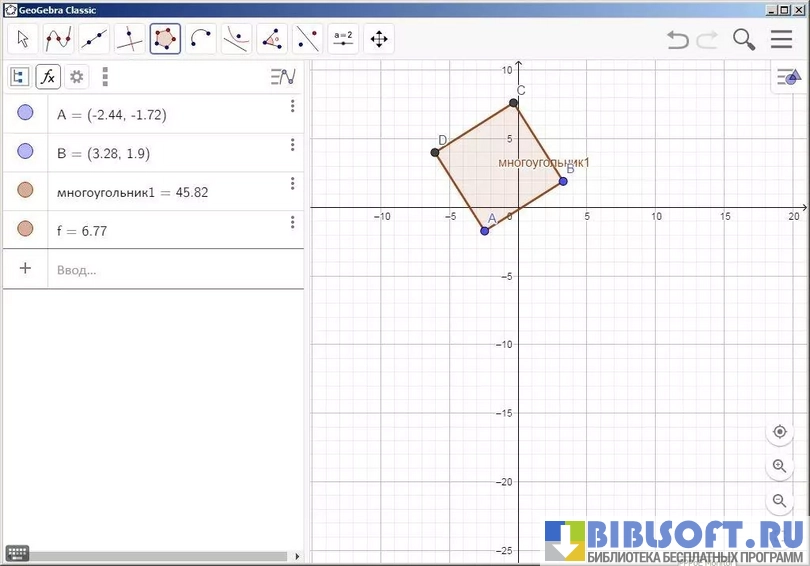Image resolution: width=810 pixels, height=566 pixels.
Task: Select the Circular Arc tool
Action: (x=201, y=39)
